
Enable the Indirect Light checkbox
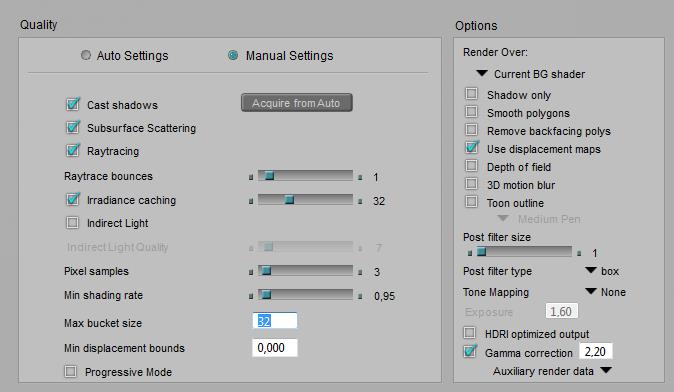[72, 223]
